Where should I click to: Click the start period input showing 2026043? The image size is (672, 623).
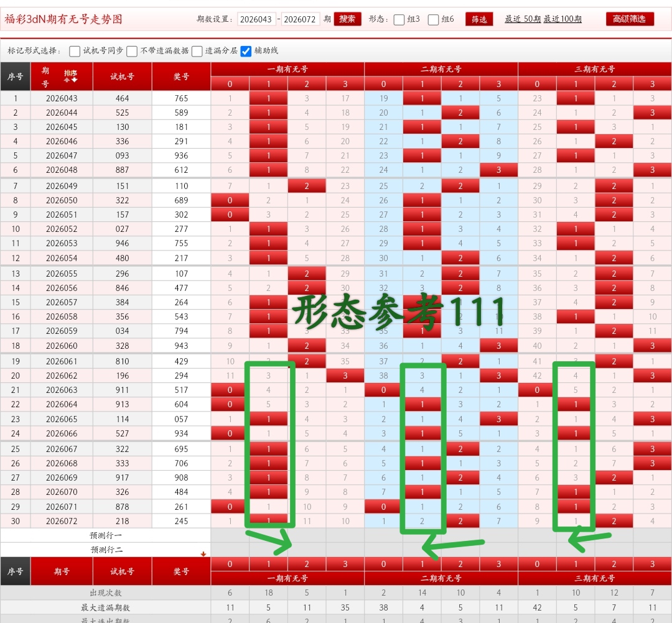tap(256, 19)
